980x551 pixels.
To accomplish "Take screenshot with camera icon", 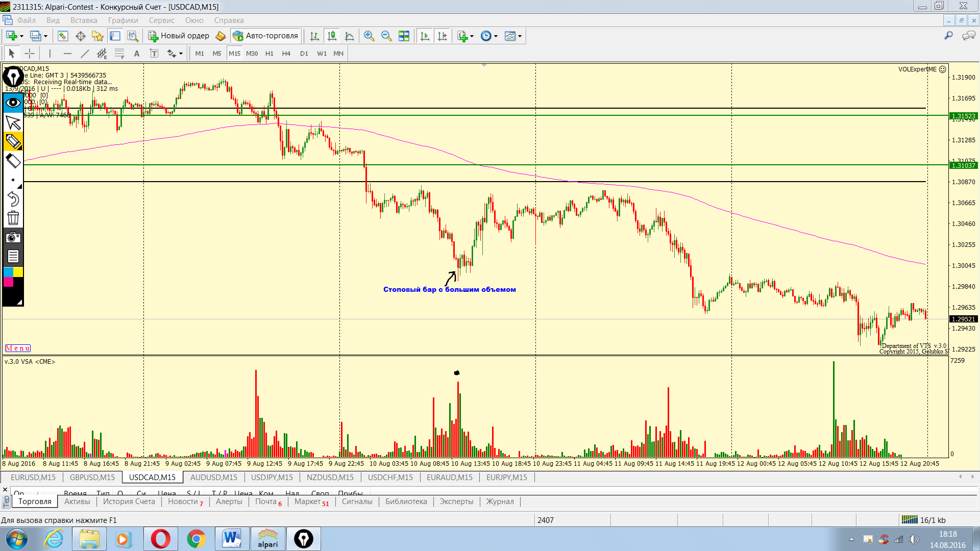I will 13,237.
